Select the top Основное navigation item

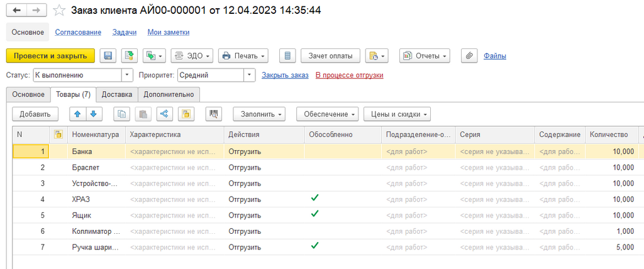pyautogui.click(x=28, y=32)
